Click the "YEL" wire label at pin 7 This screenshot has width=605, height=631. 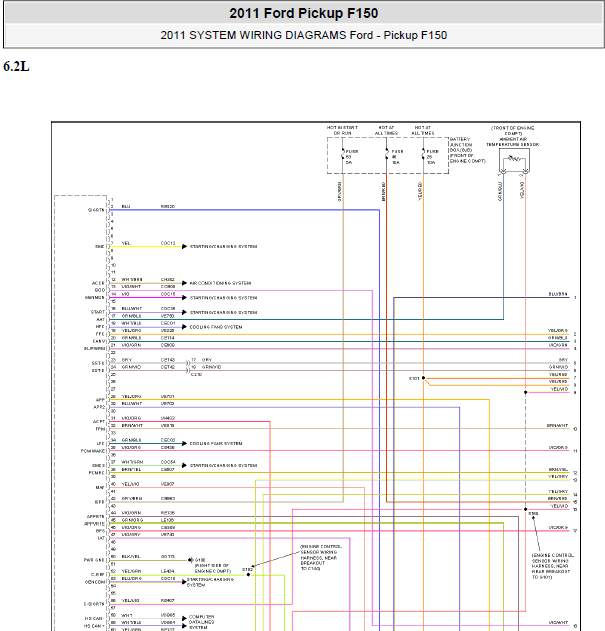point(126,243)
